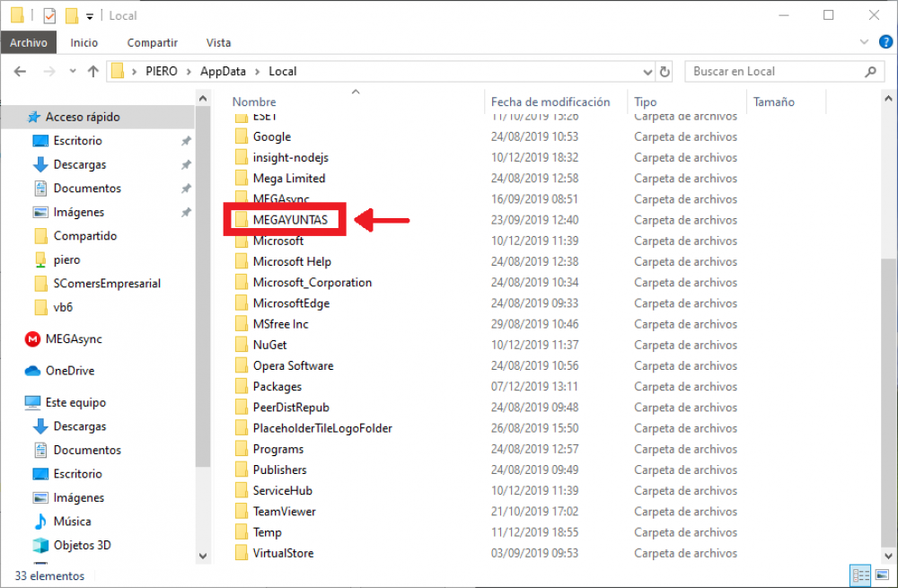Select the Microsoft Help folder
This screenshot has height=588, width=898.
tap(292, 261)
